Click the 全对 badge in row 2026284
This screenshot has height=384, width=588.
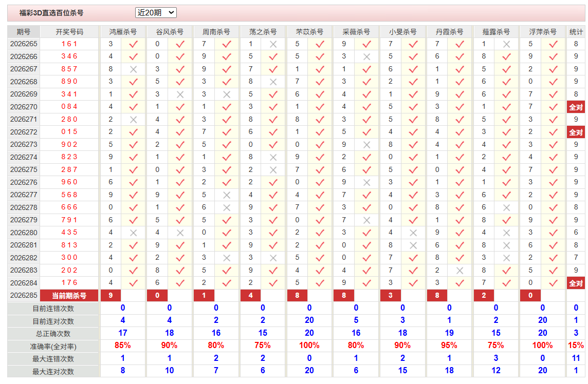tap(576, 283)
